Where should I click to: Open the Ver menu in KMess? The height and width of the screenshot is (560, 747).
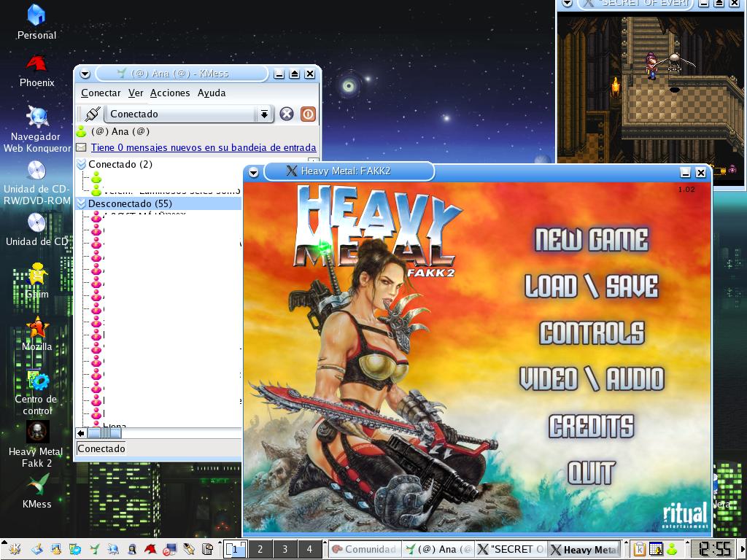[136, 93]
